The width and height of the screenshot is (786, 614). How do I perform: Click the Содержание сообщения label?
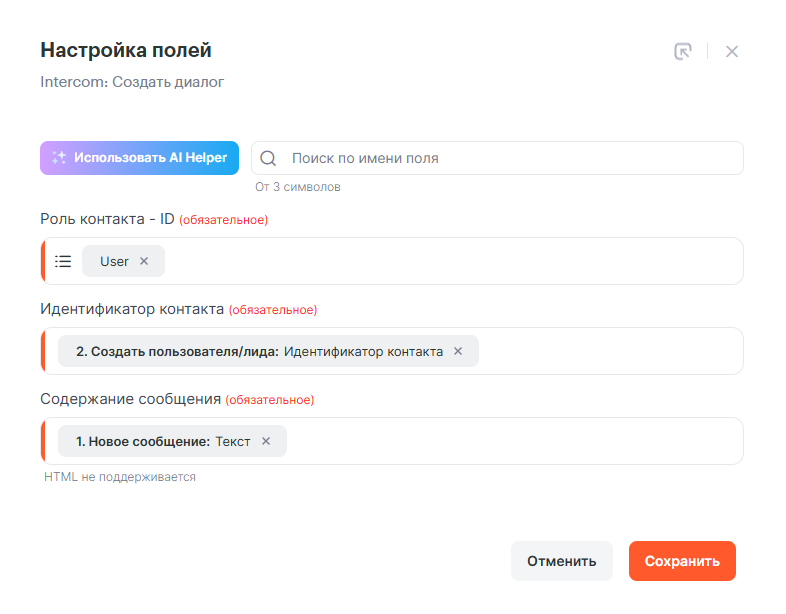coord(130,399)
